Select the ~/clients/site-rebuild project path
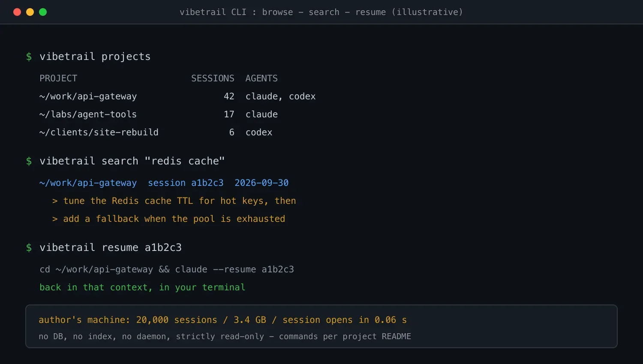 click(x=99, y=132)
